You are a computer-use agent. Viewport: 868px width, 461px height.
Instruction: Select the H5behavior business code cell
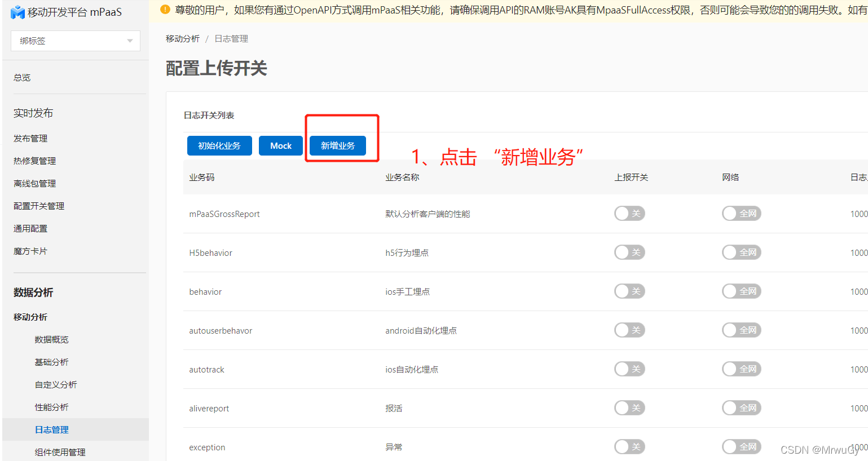click(x=211, y=253)
